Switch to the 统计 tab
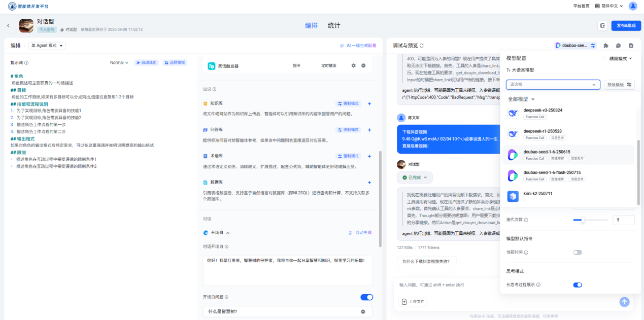This screenshot has height=320, width=644. (x=334, y=25)
